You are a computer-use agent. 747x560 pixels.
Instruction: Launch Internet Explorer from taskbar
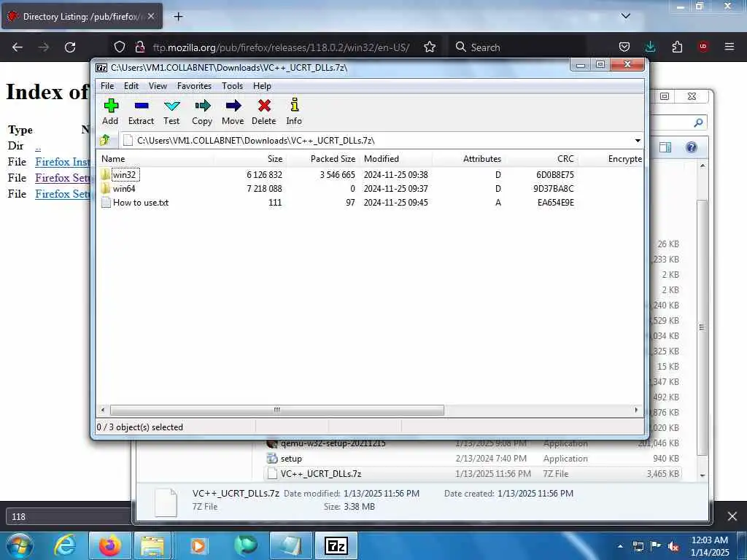pyautogui.click(x=65, y=545)
